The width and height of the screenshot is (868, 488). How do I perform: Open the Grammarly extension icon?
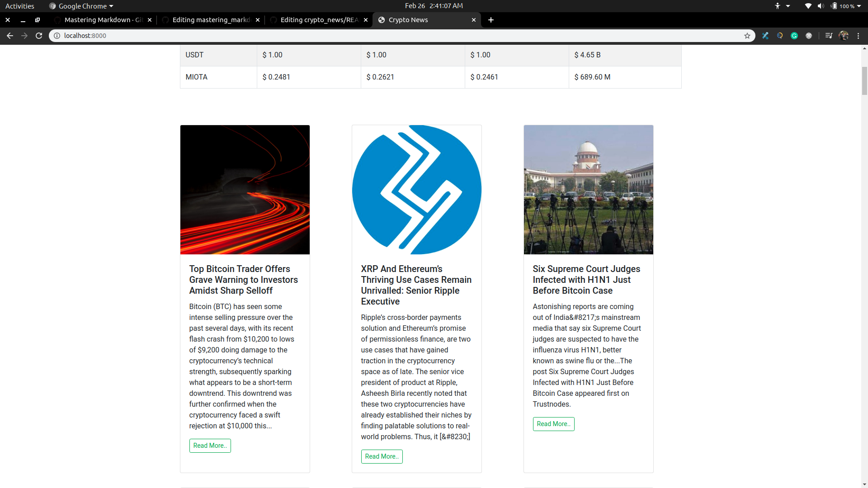click(794, 36)
